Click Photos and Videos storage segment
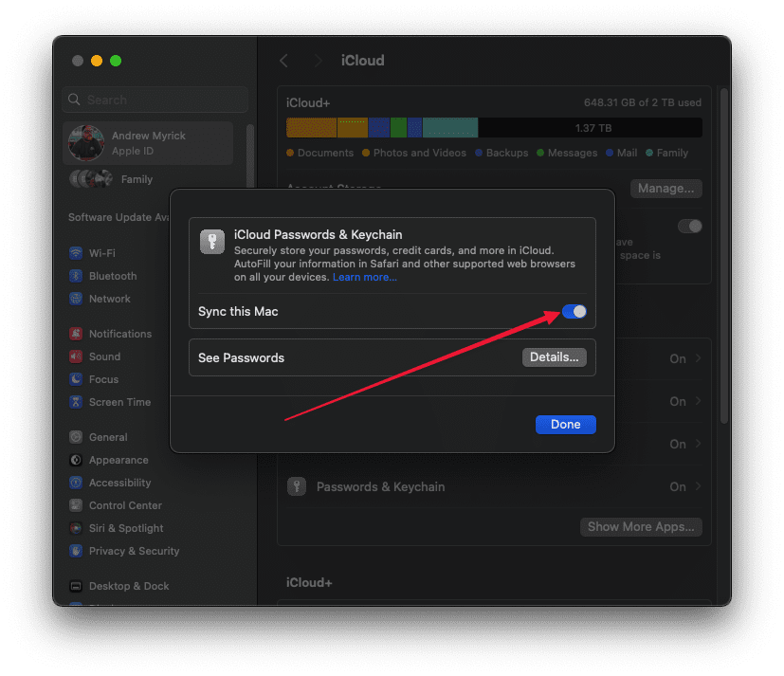 click(353, 127)
